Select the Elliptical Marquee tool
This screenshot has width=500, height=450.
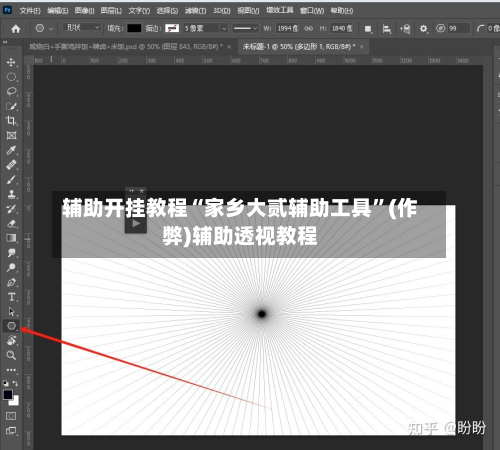[11, 77]
